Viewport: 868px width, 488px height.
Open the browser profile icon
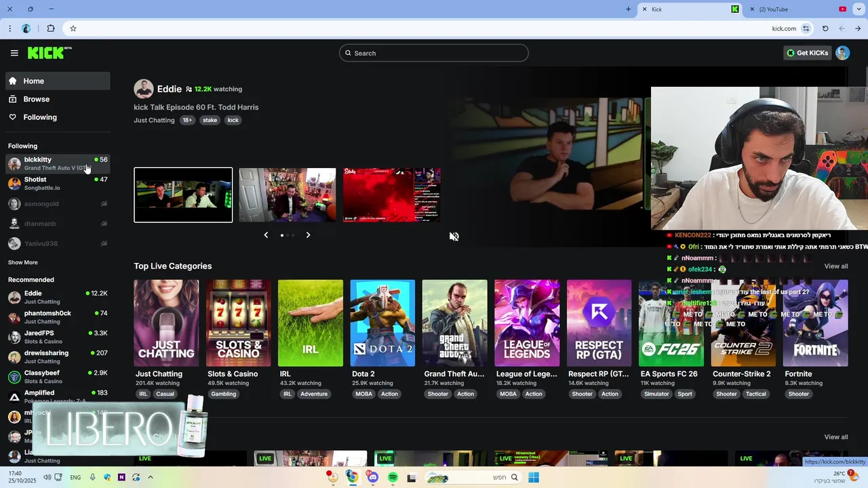pyautogui.click(x=26, y=28)
